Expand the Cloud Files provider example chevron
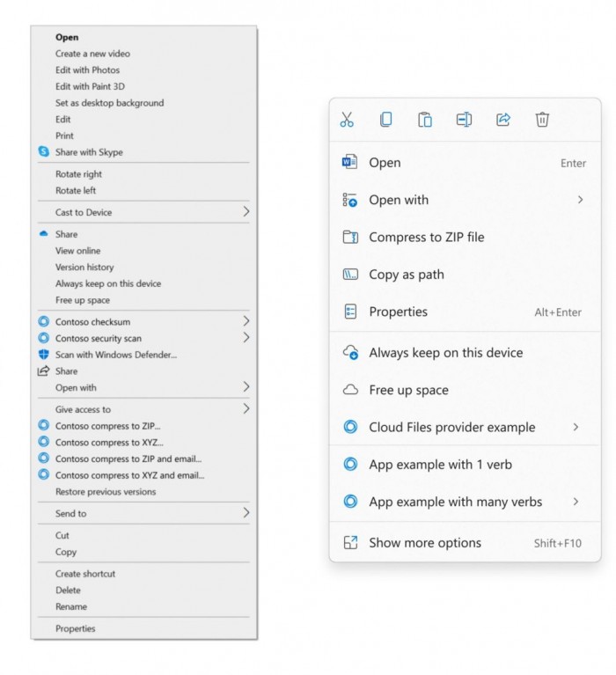 [576, 427]
